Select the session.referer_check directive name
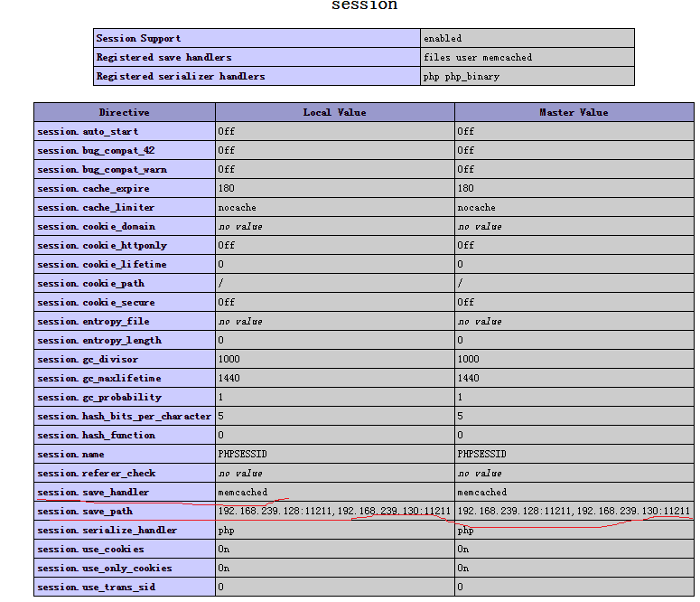This screenshot has height=602, width=700. (x=97, y=474)
